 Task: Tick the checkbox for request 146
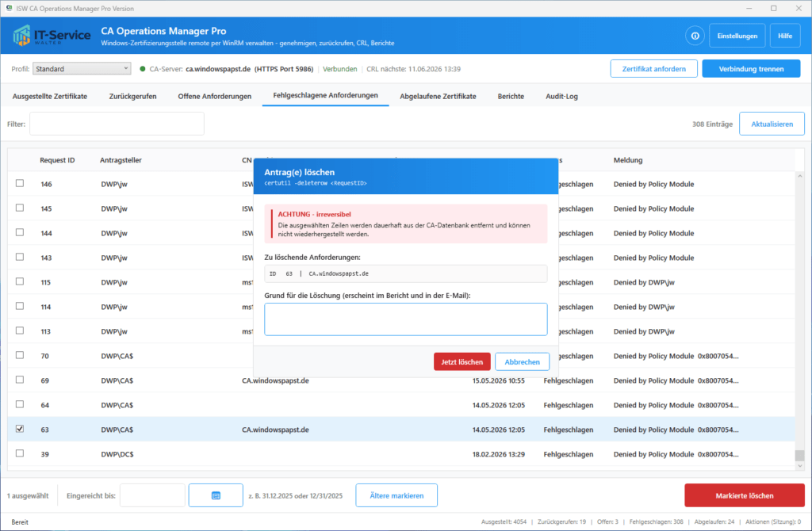pyautogui.click(x=20, y=183)
